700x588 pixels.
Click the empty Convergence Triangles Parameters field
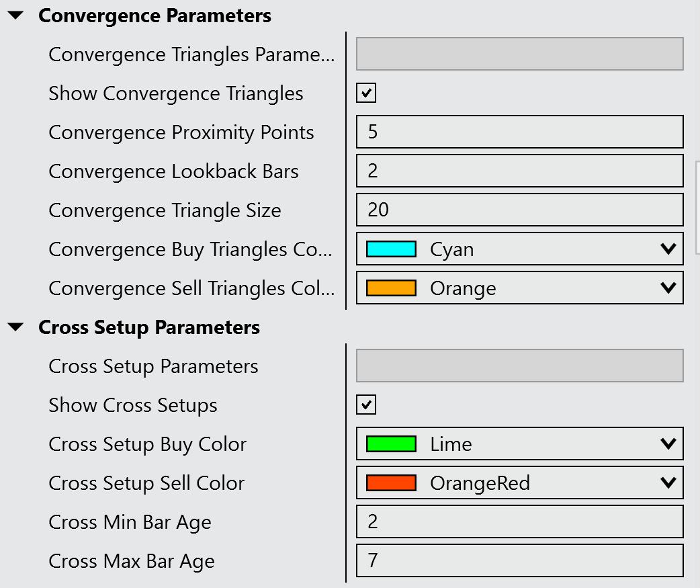519,54
